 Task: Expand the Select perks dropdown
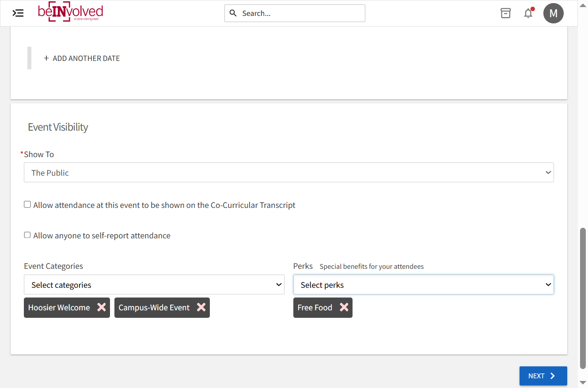(x=424, y=285)
